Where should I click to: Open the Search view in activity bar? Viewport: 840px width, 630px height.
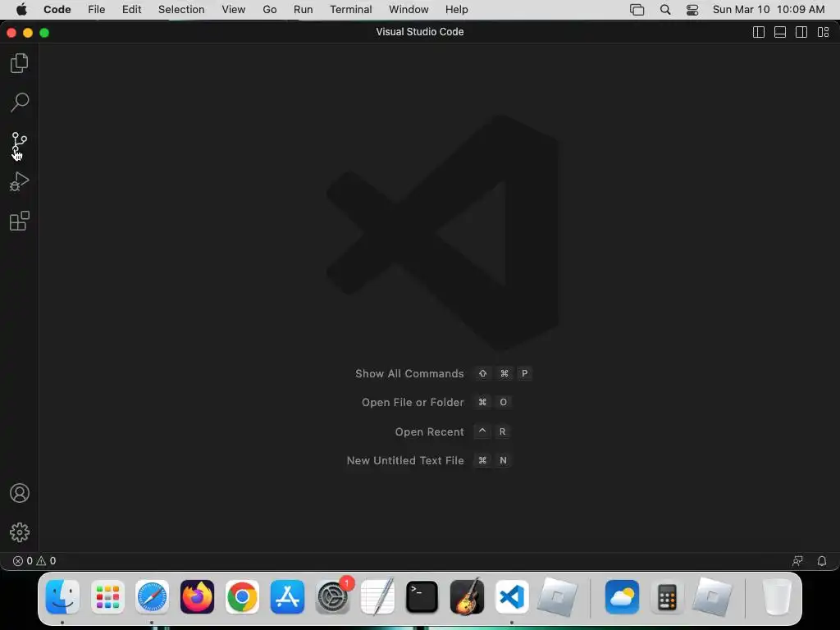coord(20,102)
